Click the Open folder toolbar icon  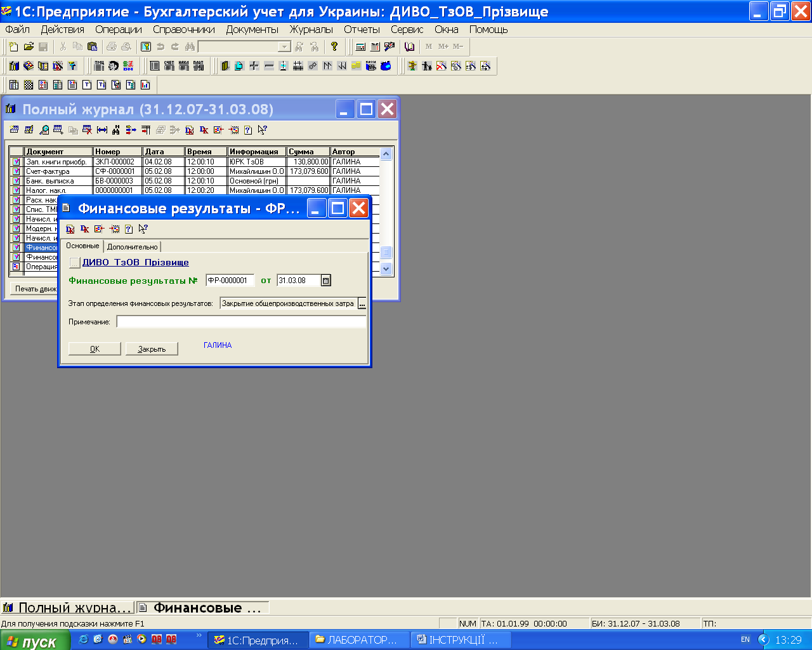(29, 46)
